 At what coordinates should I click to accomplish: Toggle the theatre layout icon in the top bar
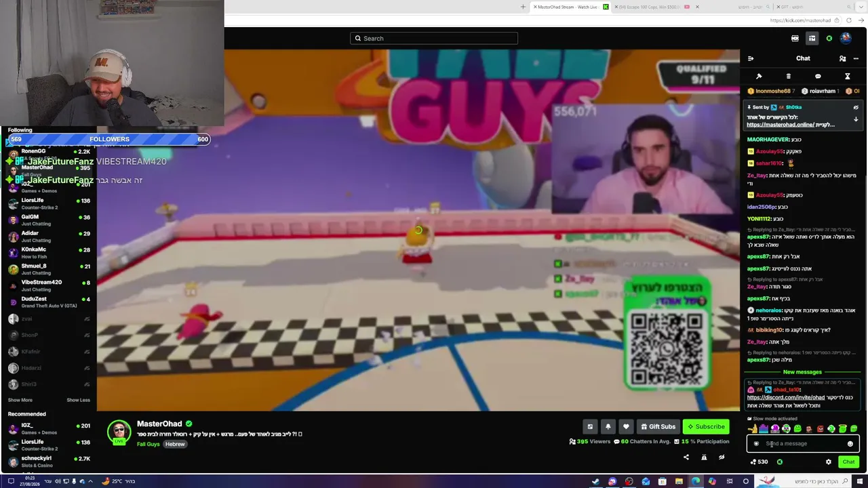pyautogui.click(x=812, y=39)
